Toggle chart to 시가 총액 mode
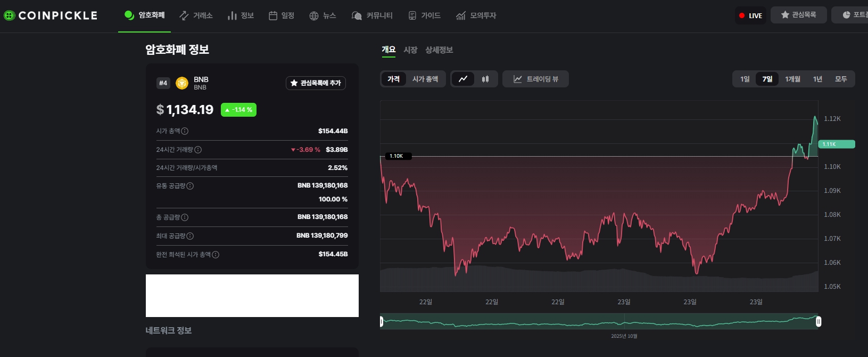Image resolution: width=868 pixels, height=357 pixels. 425,79
